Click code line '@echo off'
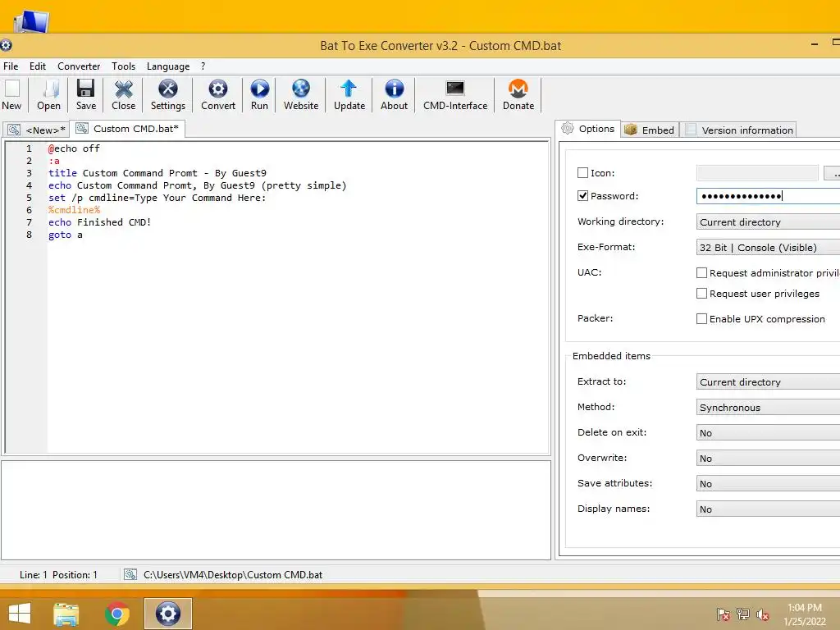840x630 pixels. click(74, 148)
